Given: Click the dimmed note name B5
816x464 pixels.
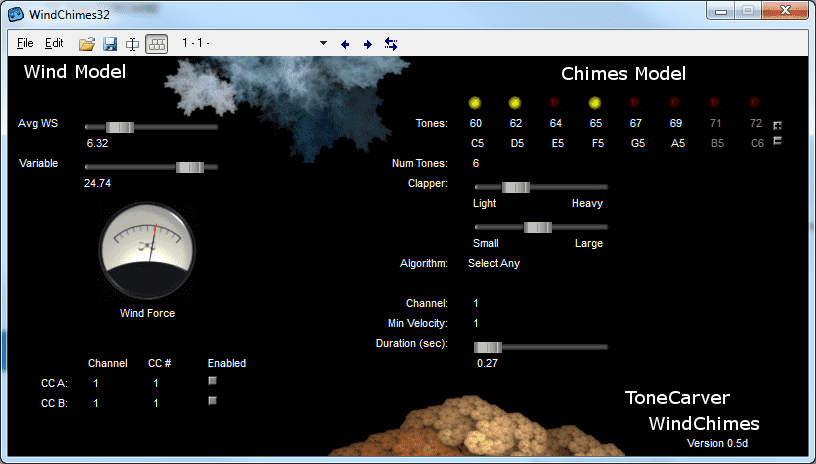Looking at the screenshot, I should (x=717, y=143).
